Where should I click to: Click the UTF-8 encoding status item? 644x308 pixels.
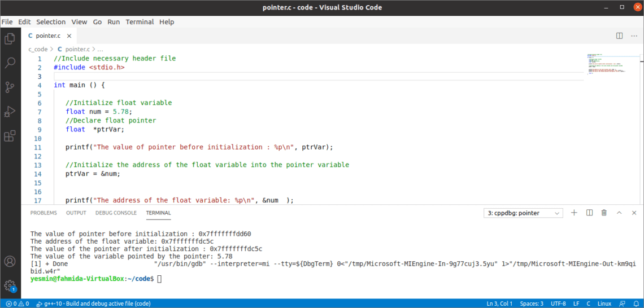click(558, 303)
